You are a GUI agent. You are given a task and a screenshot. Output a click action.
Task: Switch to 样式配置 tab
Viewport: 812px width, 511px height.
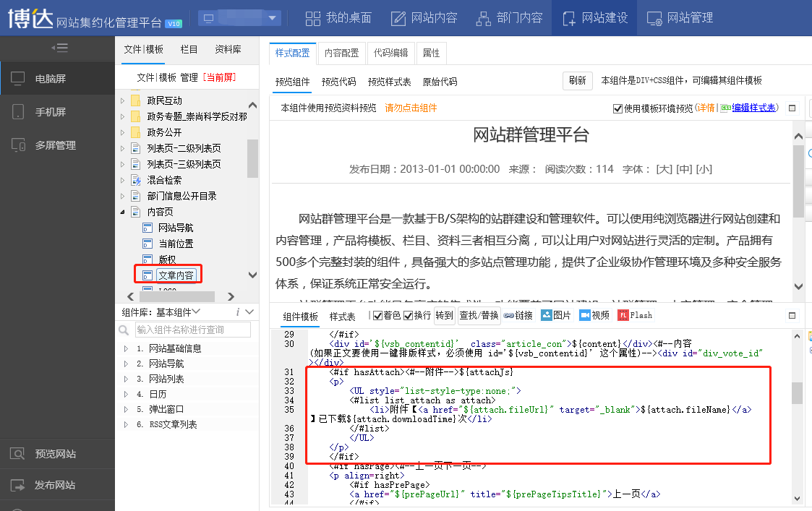[293, 53]
